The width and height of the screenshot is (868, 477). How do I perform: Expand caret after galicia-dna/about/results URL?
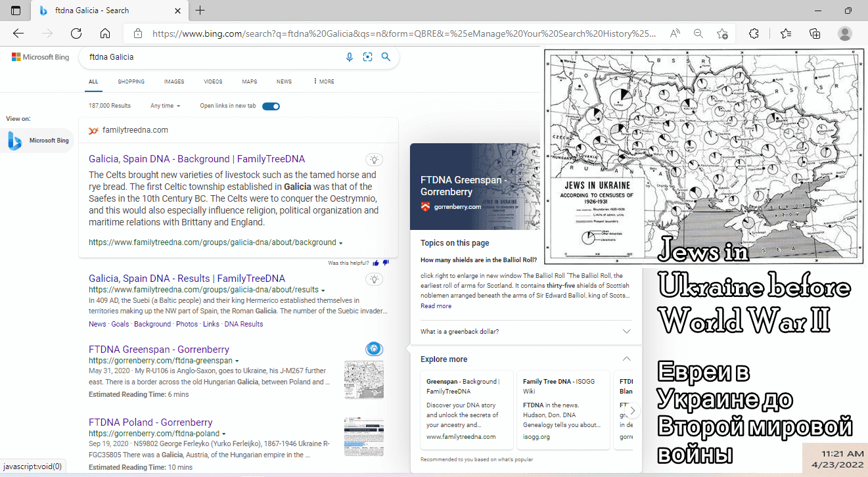point(323,290)
